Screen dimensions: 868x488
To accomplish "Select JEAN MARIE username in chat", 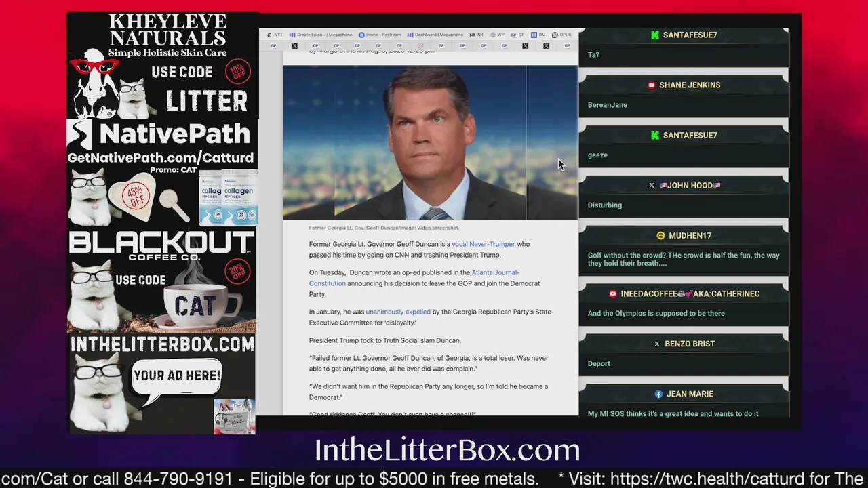I will (690, 394).
